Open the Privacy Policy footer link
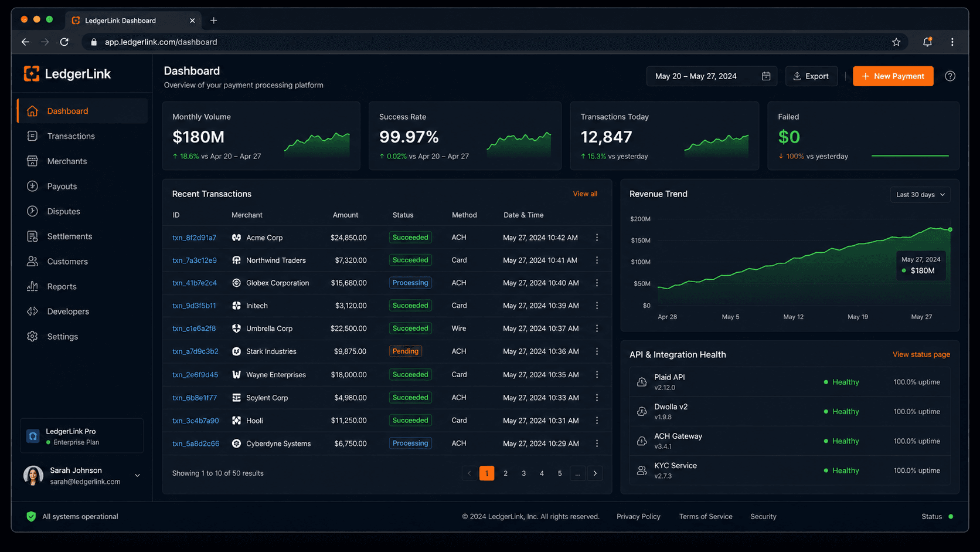Viewport: 980px width, 552px height. click(x=638, y=516)
